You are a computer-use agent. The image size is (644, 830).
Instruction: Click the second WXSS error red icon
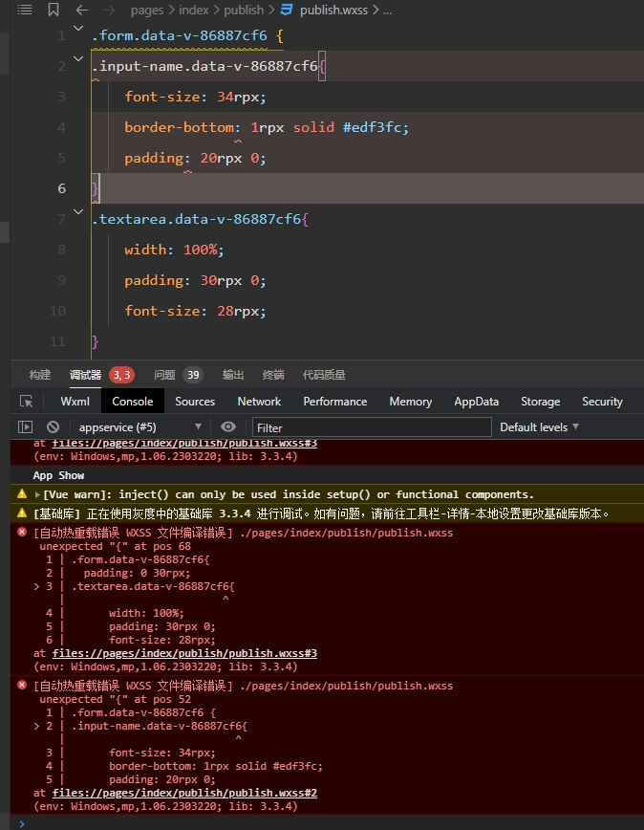pyautogui.click(x=22, y=685)
